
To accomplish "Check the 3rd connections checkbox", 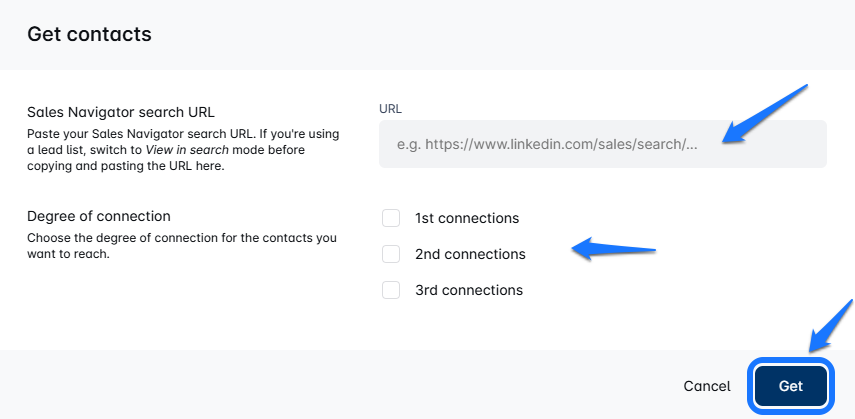I will [x=391, y=290].
